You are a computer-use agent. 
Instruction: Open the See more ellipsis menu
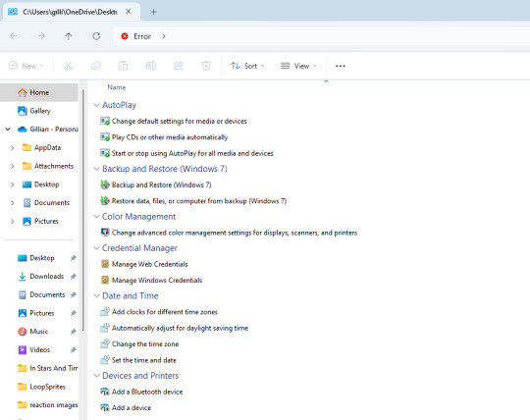[341, 66]
